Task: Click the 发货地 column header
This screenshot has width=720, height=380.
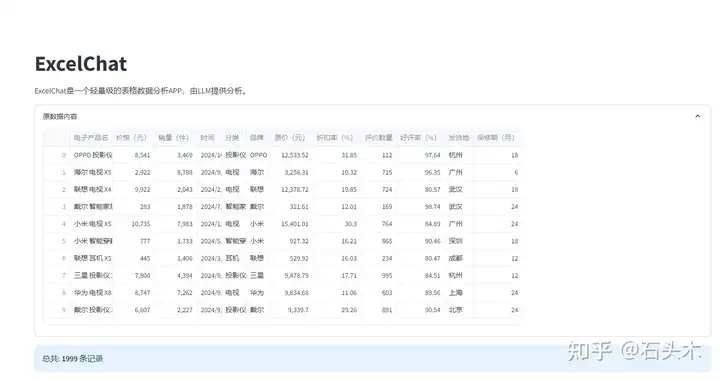Action: pos(459,138)
